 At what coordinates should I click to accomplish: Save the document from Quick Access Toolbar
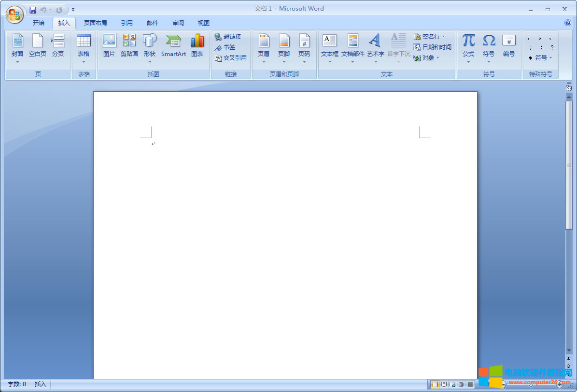point(33,9)
